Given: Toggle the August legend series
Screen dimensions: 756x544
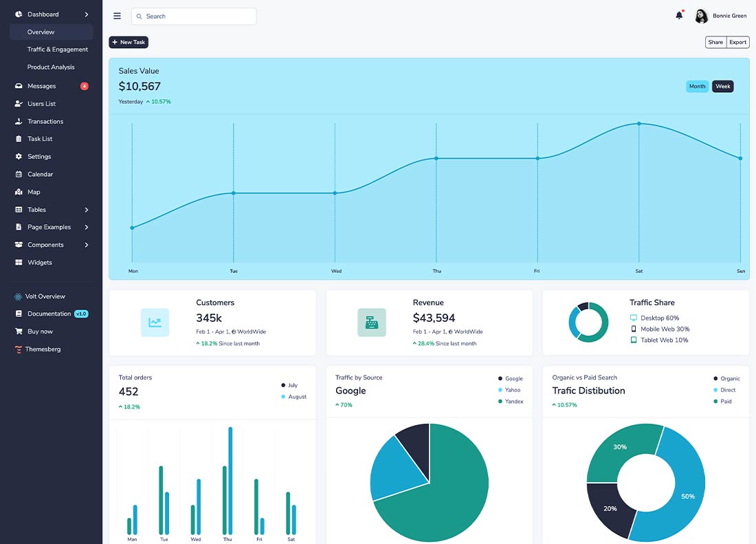Looking at the screenshot, I should pos(293,396).
